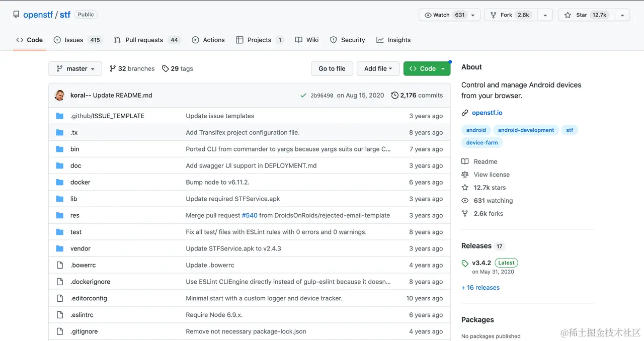
Task: Click the .tx folder icon
Action: 60,132
